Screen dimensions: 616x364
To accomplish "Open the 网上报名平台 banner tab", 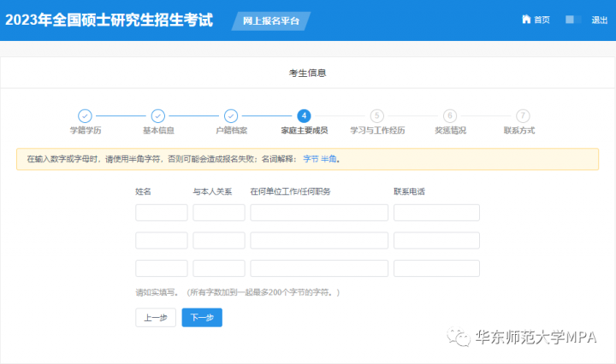I will tap(271, 21).
